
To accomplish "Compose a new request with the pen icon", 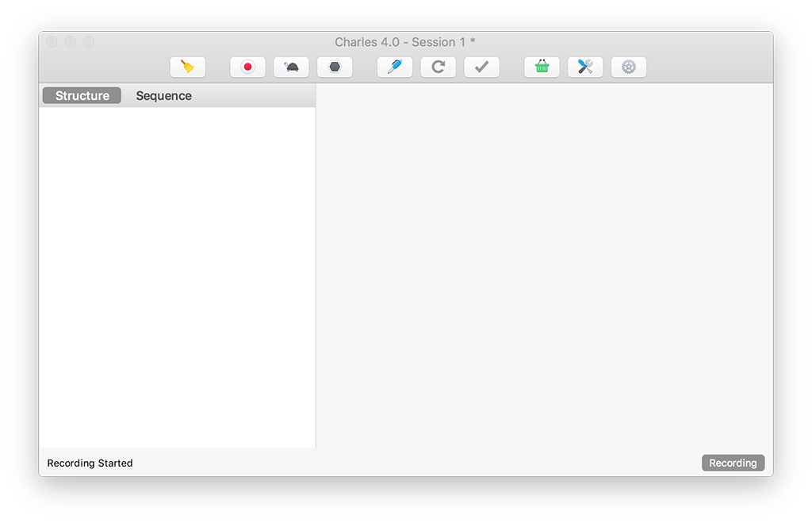I will 394,67.
